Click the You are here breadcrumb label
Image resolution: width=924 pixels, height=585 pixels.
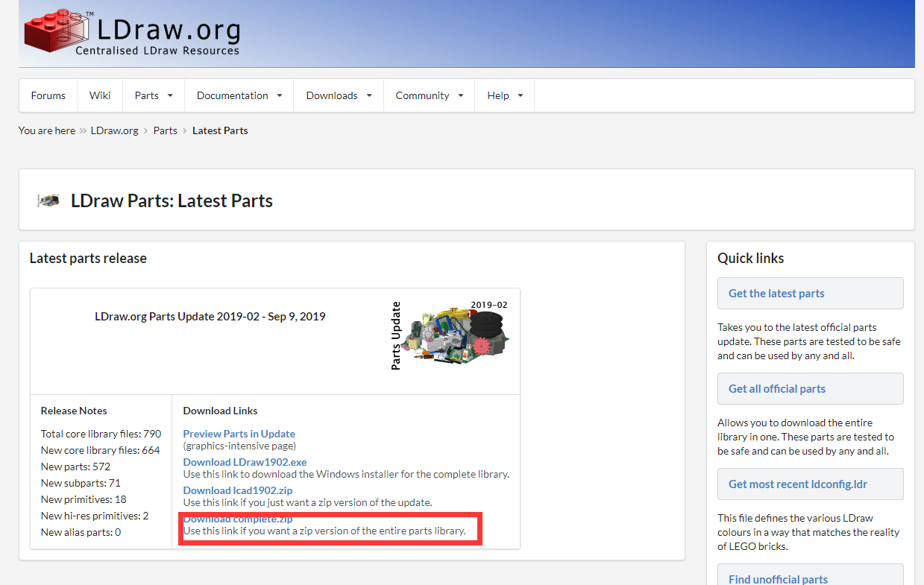coord(47,130)
